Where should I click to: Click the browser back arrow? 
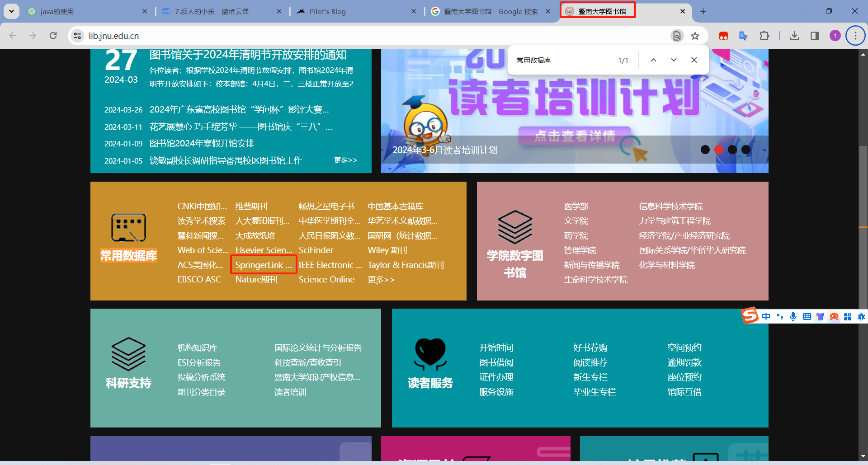(x=13, y=36)
